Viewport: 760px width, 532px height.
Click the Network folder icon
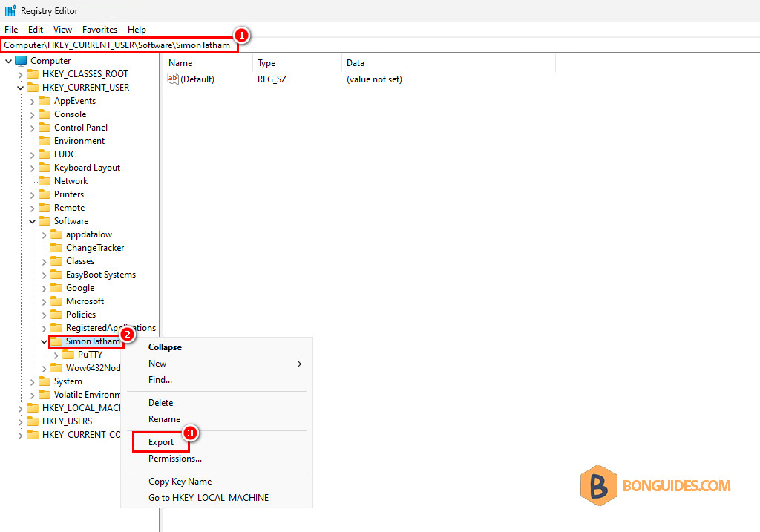45,181
